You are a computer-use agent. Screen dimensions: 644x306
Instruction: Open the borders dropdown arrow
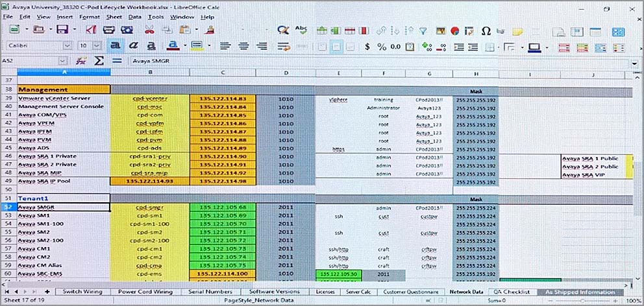coord(498,47)
